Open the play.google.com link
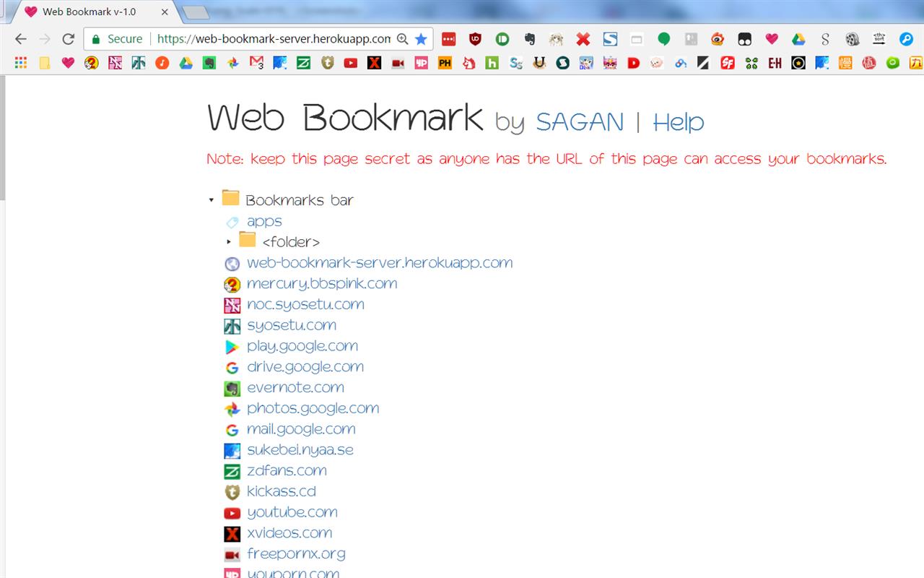Image resolution: width=924 pixels, height=578 pixels. pyautogui.click(x=302, y=346)
